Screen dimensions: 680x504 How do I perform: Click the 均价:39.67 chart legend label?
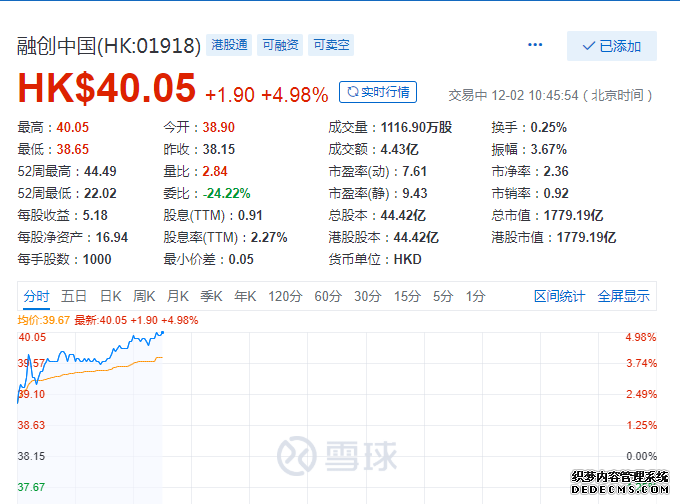(x=43, y=321)
